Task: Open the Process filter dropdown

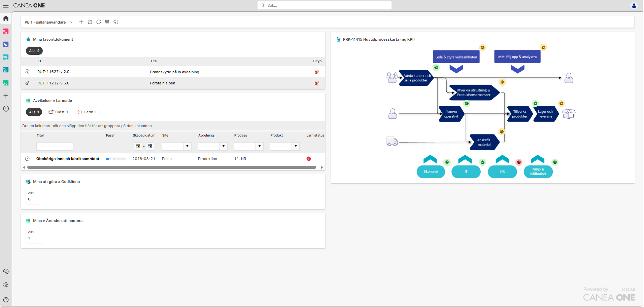Action: (x=260, y=146)
